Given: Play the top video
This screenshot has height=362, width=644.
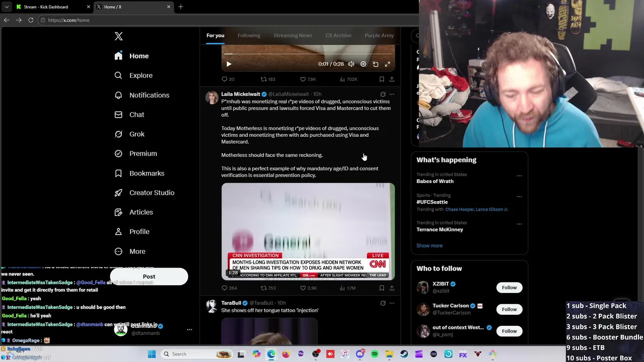Looking at the screenshot, I should pyautogui.click(x=229, y=64).
